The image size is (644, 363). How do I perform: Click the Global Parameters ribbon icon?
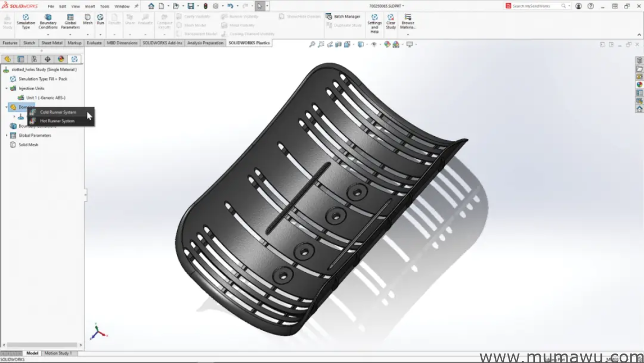70,22
